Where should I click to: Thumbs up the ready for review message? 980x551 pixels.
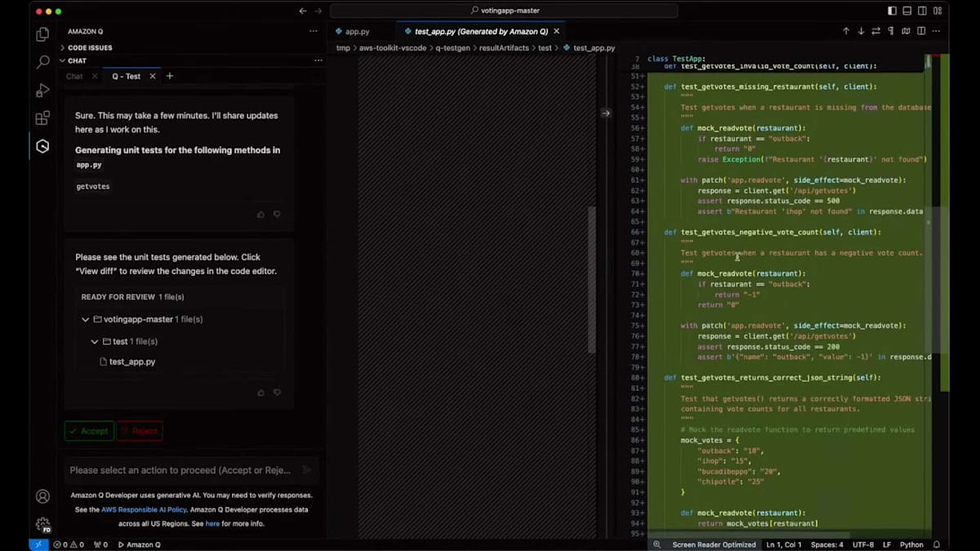[x=261, y=393]
